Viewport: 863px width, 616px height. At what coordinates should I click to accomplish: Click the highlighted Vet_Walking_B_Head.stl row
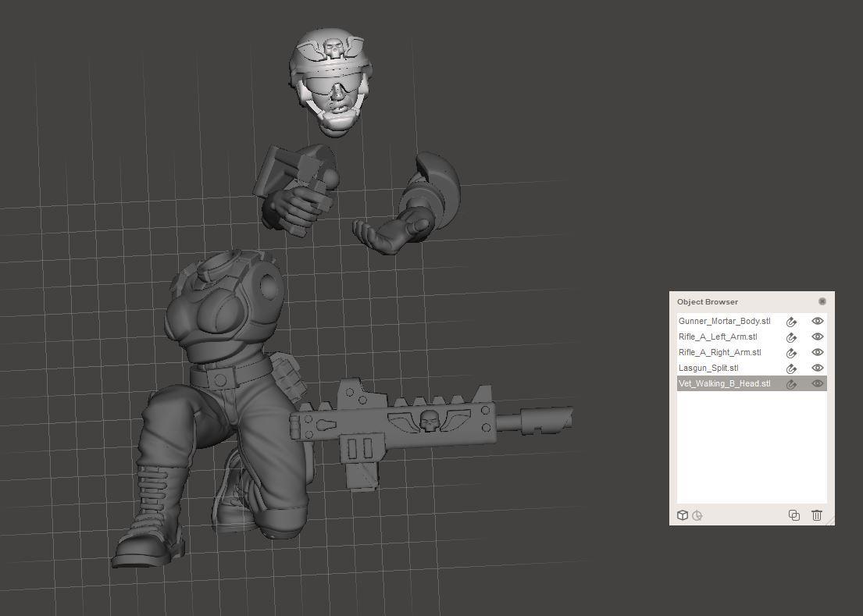(x=724, y=383)
